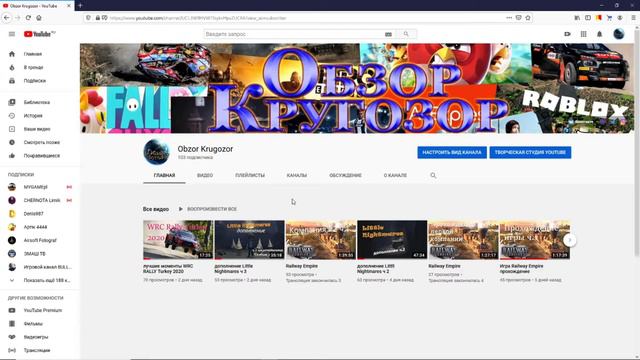Open first Little Nightmares v2 thumbnail
Viewport: 640px width, 360px height.
[x=249, y=240]
